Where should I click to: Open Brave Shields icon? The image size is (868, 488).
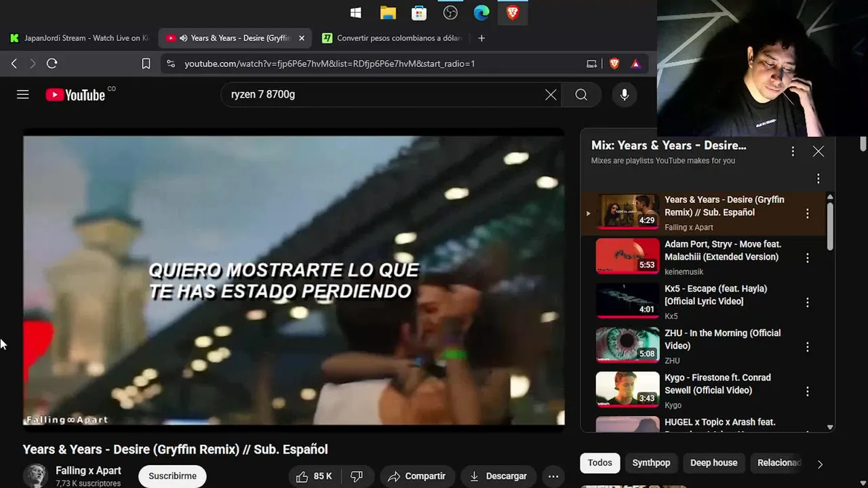click(614, 64)
